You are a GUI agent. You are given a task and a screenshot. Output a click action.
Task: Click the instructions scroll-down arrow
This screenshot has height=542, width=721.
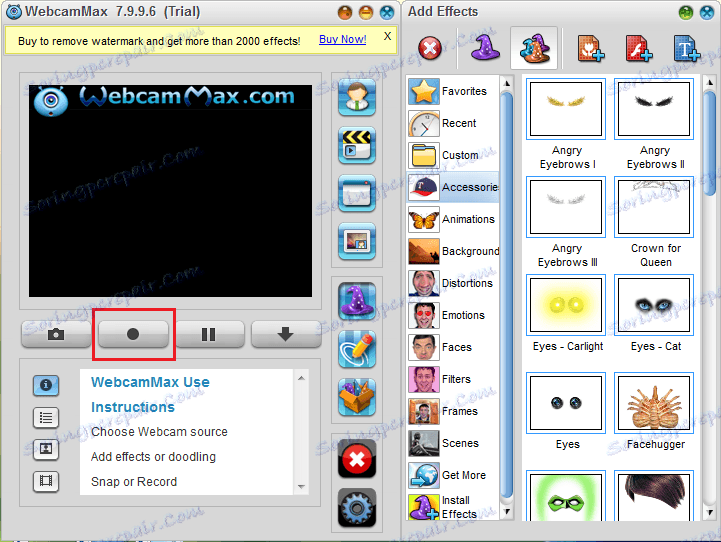click(x=301, y=486)
